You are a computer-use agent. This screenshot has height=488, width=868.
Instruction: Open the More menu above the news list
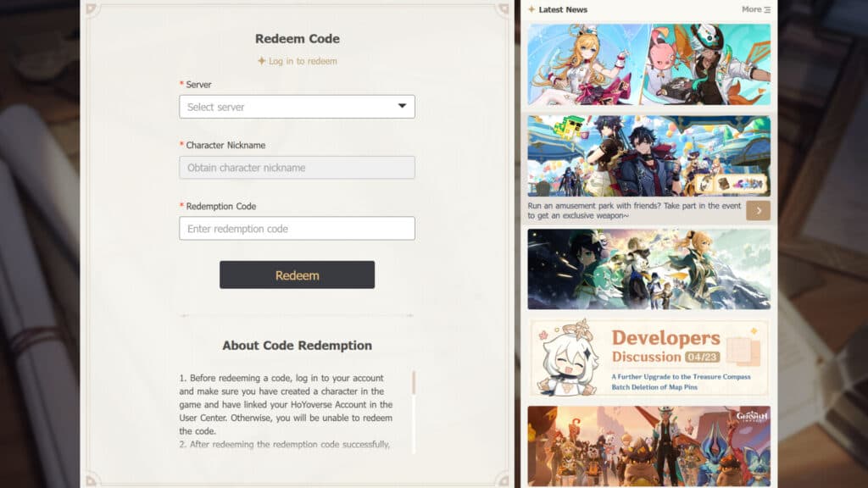pos(754,9)
